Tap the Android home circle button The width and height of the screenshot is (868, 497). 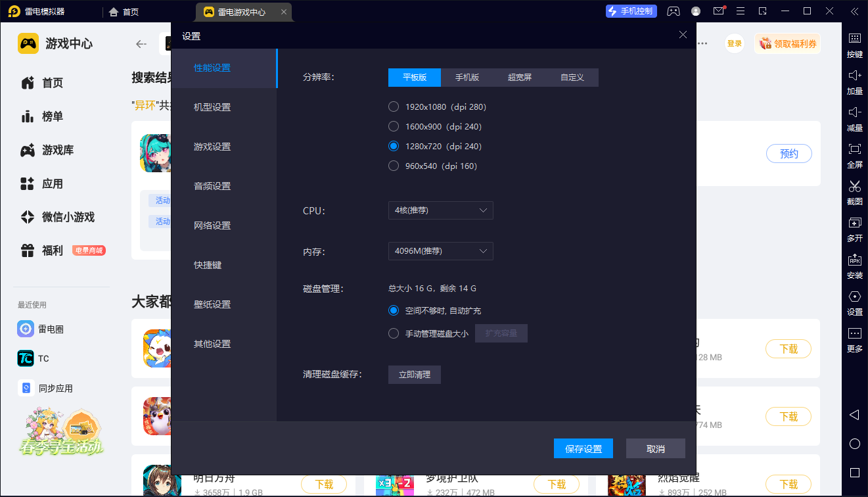(855, 444)
